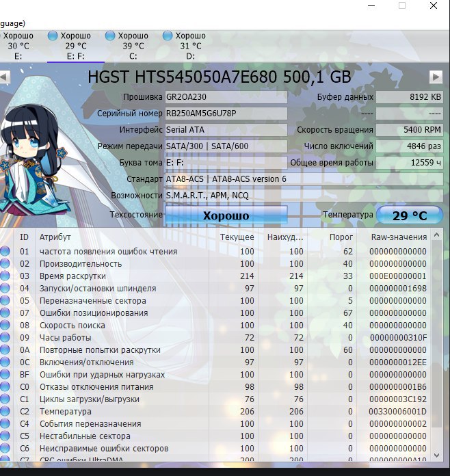Screen dimensions: 450x476
Task: Click the serial number field RB250AM5G6U78P
Action: tap(226, 114)
